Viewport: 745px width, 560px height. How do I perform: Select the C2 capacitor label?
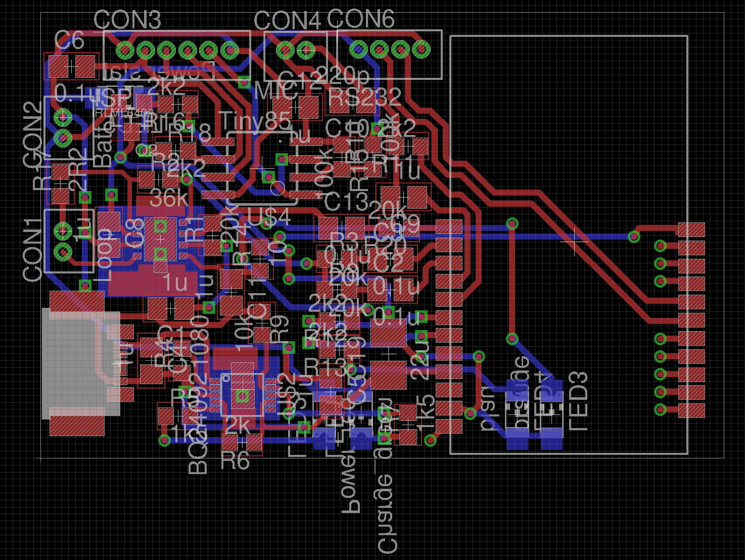[x=389, y=263]
